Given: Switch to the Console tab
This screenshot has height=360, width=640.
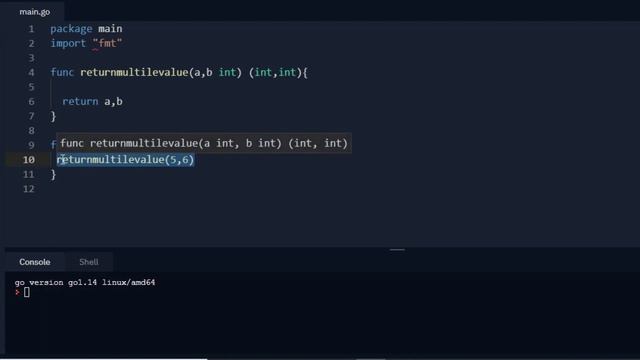Looking at the screenshot, I should tap(35, 262).
